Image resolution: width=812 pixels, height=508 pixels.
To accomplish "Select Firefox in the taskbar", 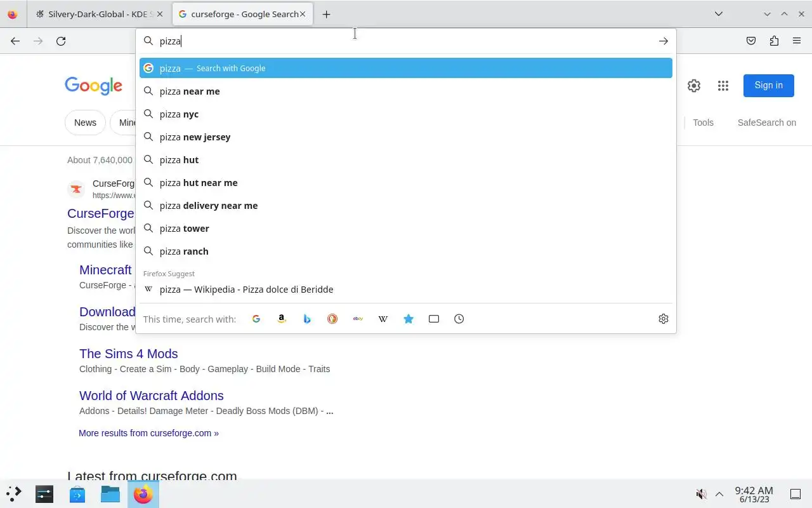I will point(143,493).
